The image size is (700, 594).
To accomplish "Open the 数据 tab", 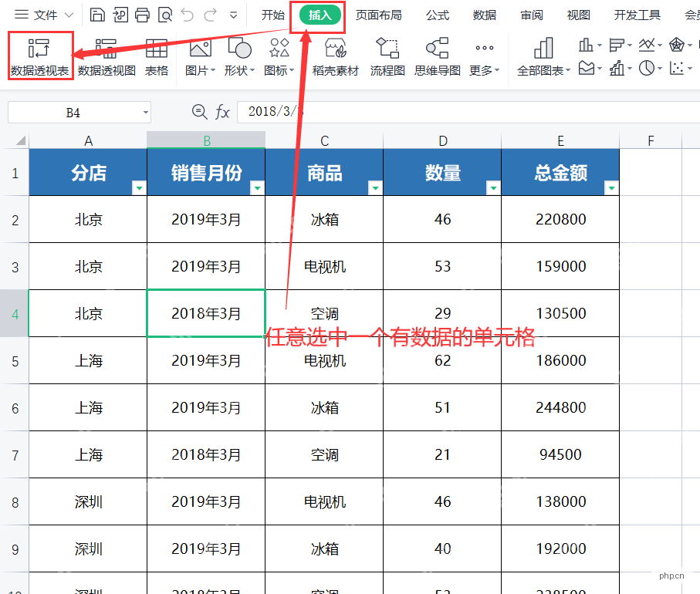I will pyautogui.click(x=485, y=15).
